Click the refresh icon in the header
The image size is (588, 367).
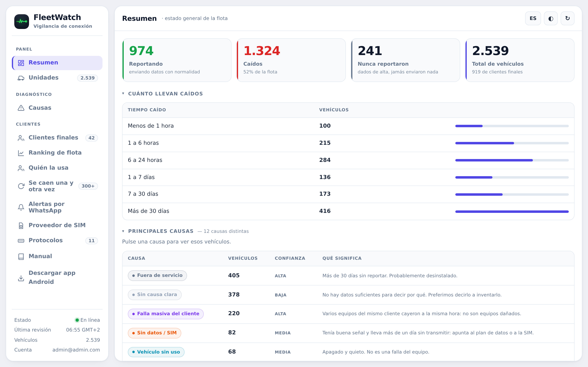tap(567, 18)
